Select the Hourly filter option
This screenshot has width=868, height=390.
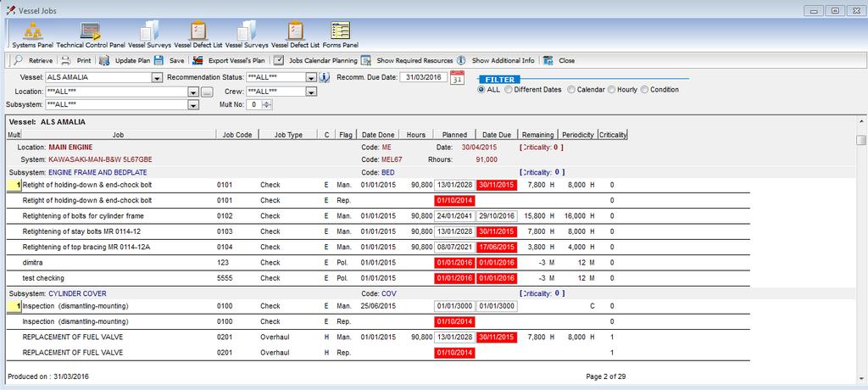612,89
